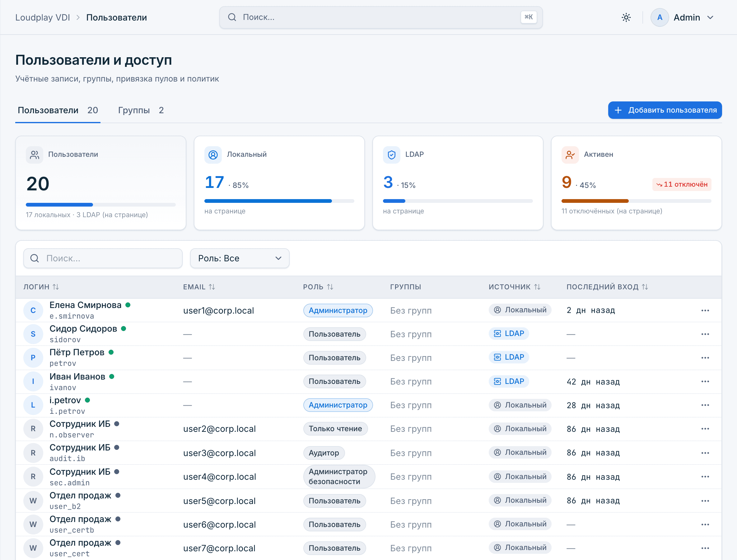737x560 pixels.
Task: Open row actions for user_cert
Action: tap(705, 548)
